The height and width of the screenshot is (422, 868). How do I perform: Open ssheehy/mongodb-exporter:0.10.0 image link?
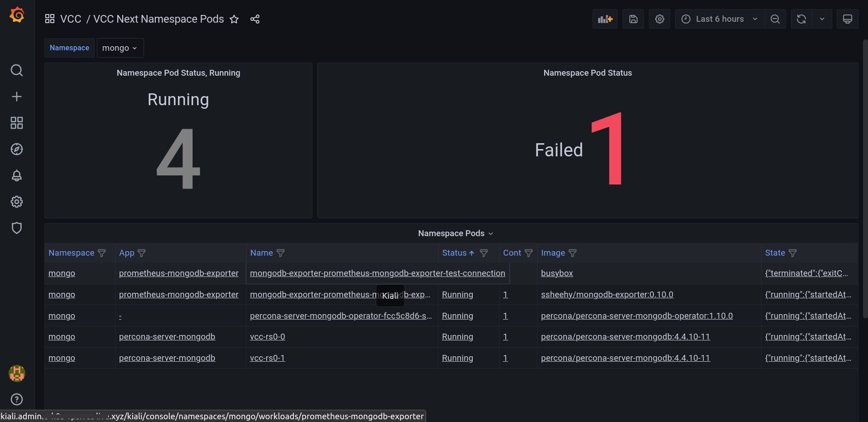tap(607, 295)
